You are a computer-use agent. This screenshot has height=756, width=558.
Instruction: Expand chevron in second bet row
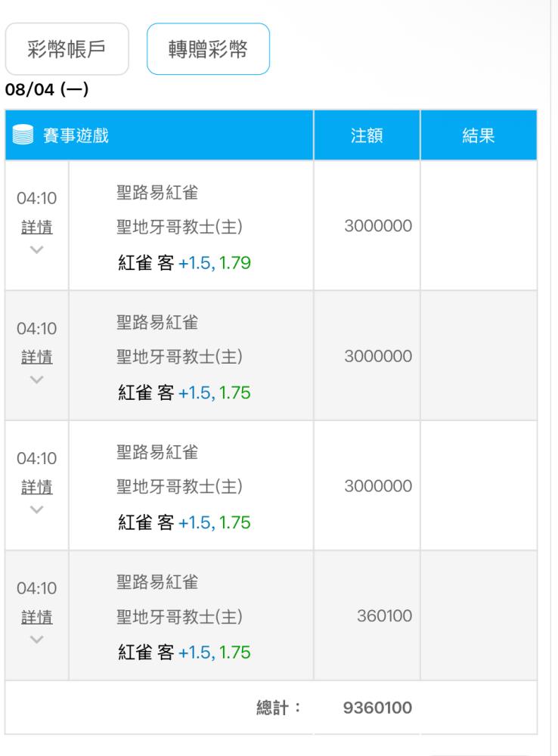(x=36, y=380)
